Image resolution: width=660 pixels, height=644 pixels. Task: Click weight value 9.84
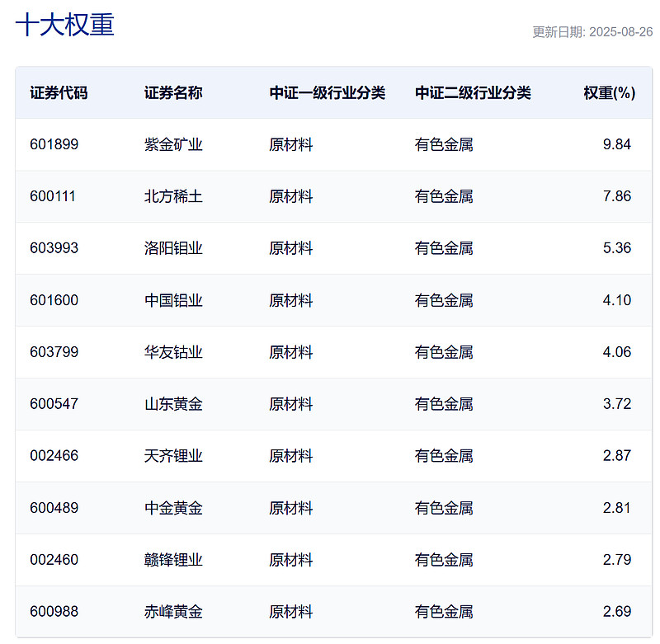point(616,144)
